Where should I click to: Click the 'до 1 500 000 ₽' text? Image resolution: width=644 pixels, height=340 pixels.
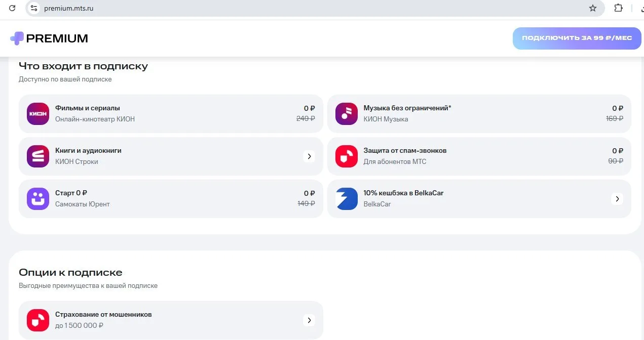click(79, 326)
